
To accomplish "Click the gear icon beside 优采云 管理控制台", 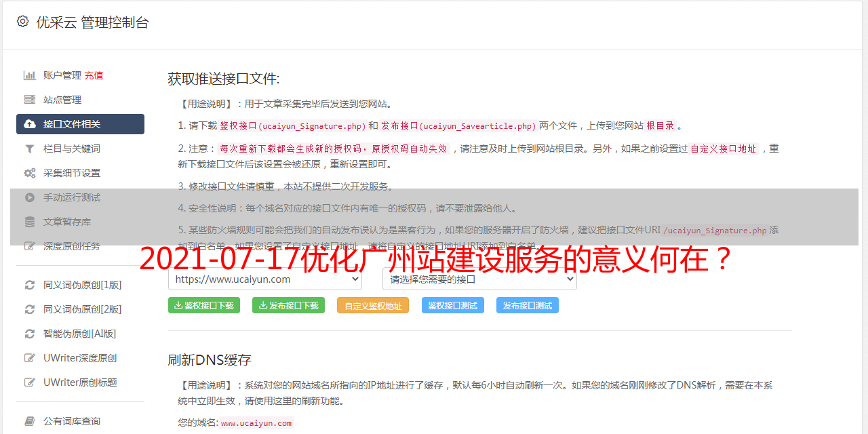I will pos(22,22).
